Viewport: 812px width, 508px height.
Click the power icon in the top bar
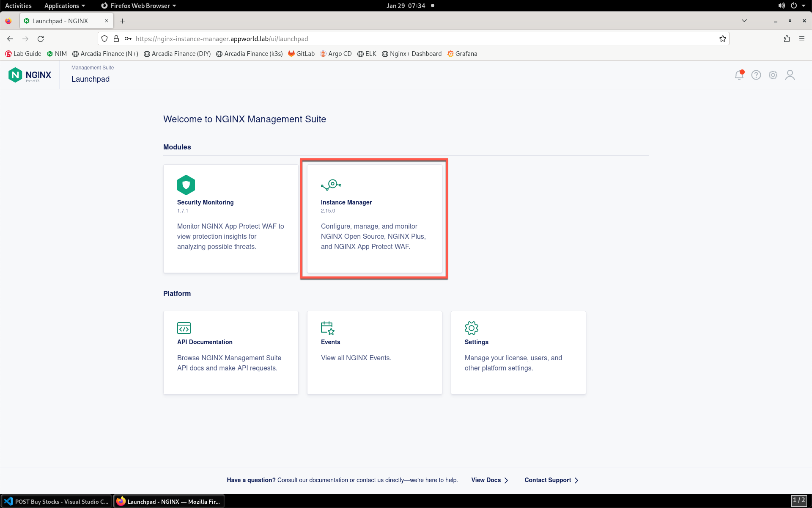coord(794,6)
